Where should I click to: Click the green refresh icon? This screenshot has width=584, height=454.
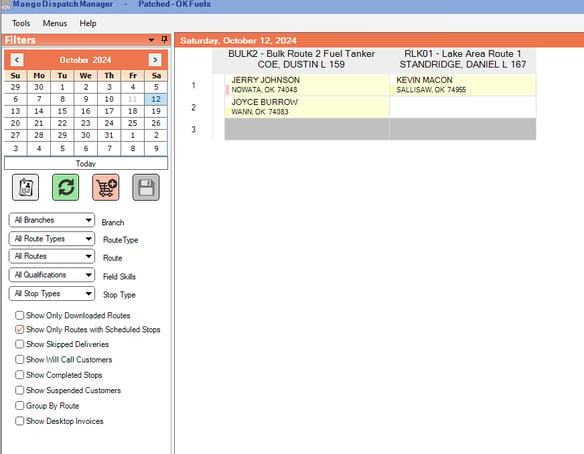66,187
